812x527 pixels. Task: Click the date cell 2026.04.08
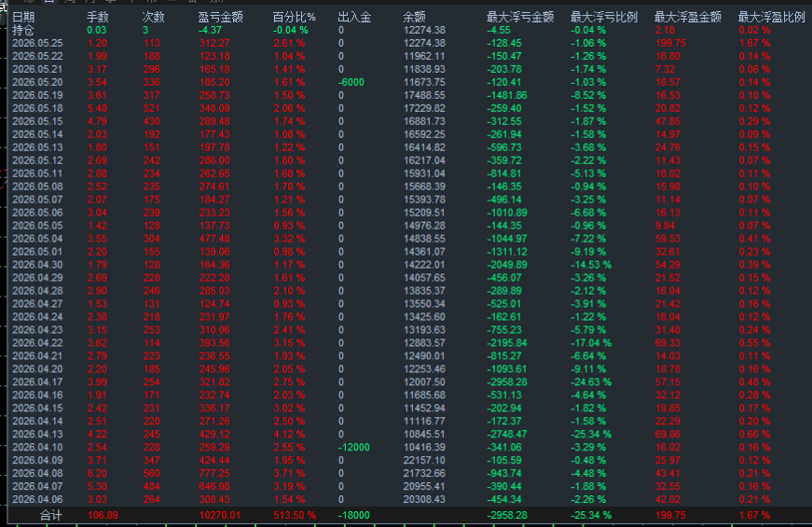click(37, 473)
